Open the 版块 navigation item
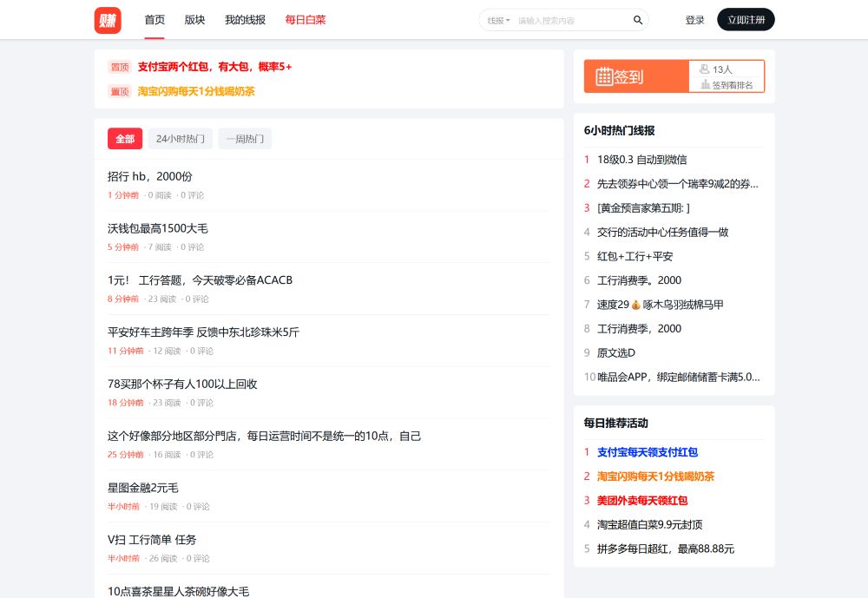The width and height of the screenshot is (868, 598). (194, 19)
